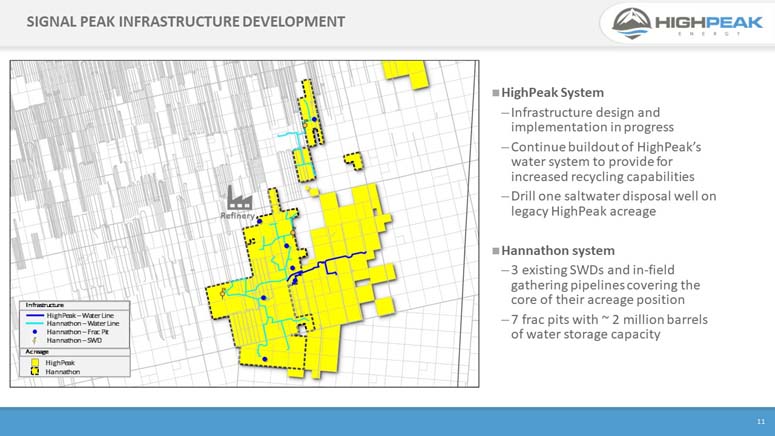Click the 'Continue buildout of HighPeak's water system' bullet
The width and height of the screenshot is (775, 436).
coord(606,162)
